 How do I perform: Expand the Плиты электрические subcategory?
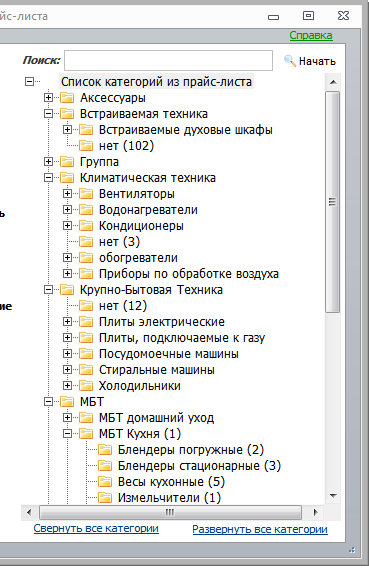(x=67, y=321)
